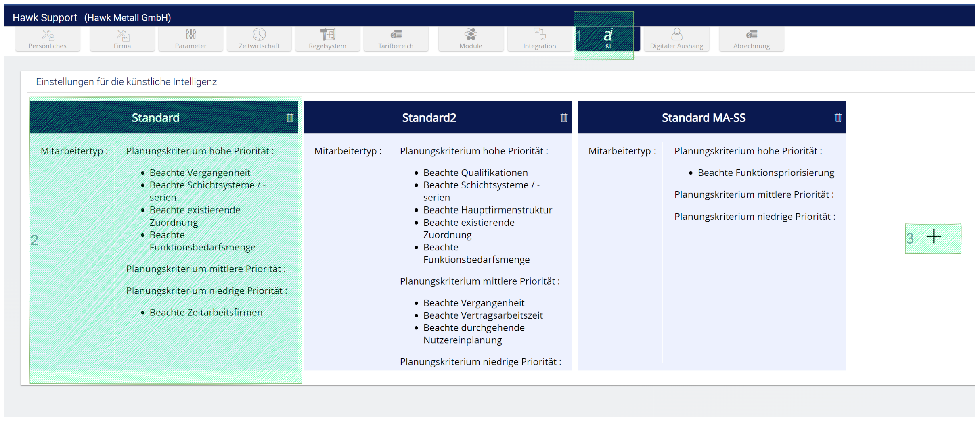This screenshot has width=980, height=421.
Task: Select the KI tab
Action: (x=607, y=38)
